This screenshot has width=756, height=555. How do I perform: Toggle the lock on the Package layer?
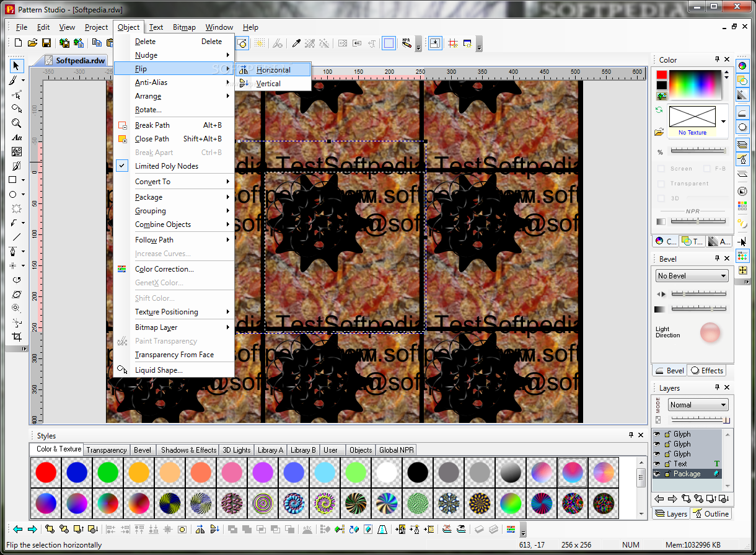click(667, 474)
